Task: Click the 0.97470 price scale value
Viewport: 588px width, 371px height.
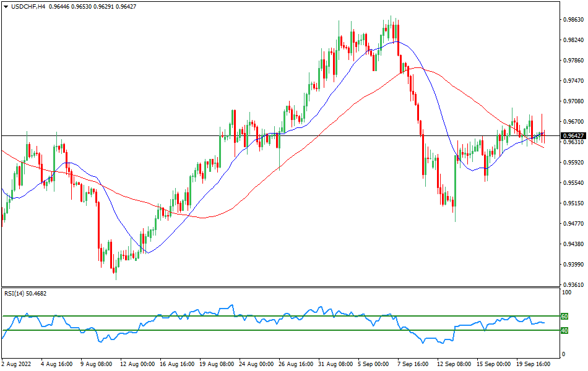Action: click(572, 81)
